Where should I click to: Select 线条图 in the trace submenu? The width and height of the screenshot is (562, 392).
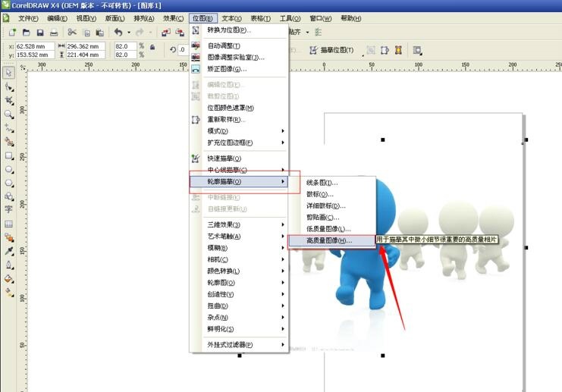tap(322, 183)
